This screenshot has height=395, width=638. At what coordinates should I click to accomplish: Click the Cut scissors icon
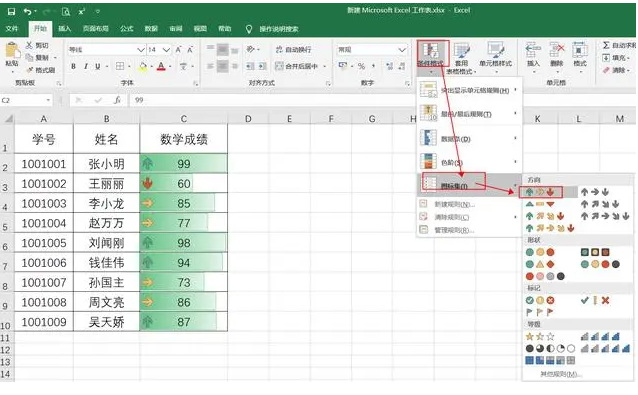(29, 45)
